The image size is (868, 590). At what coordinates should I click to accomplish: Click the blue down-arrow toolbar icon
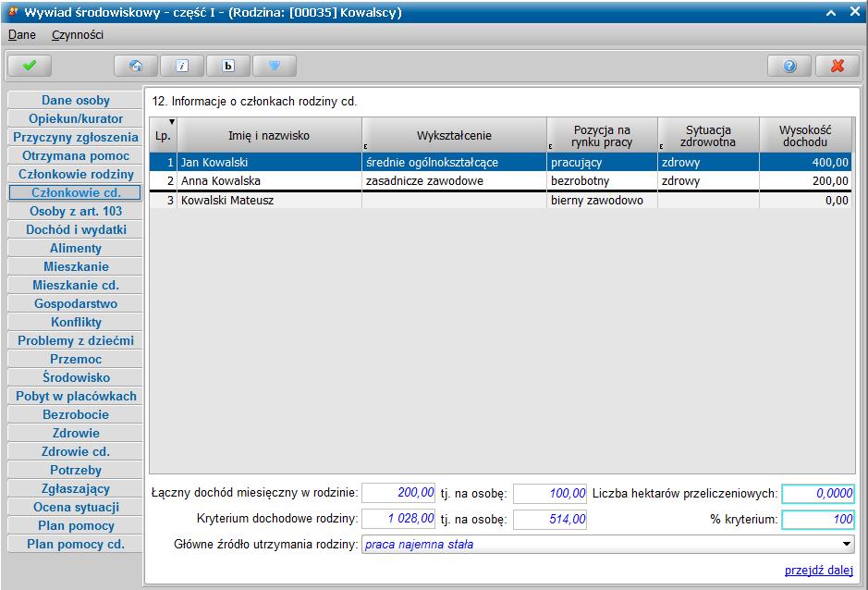click(275, 66)
